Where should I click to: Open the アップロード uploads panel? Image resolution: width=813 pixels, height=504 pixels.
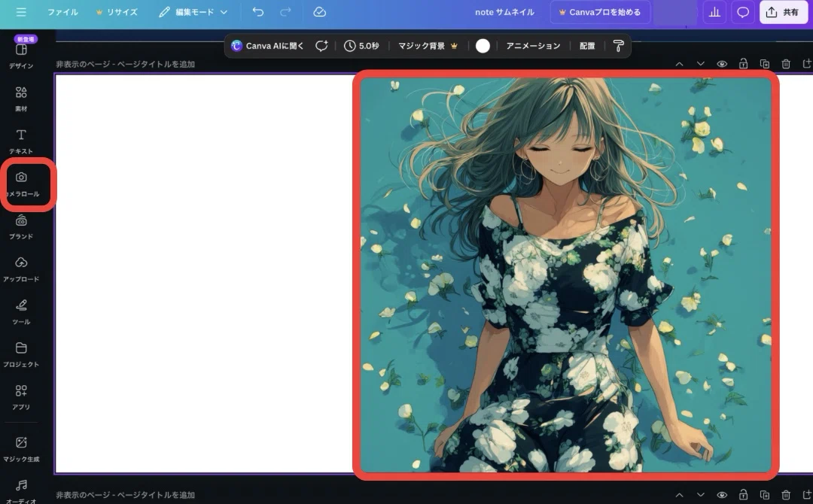coord(21,269)
